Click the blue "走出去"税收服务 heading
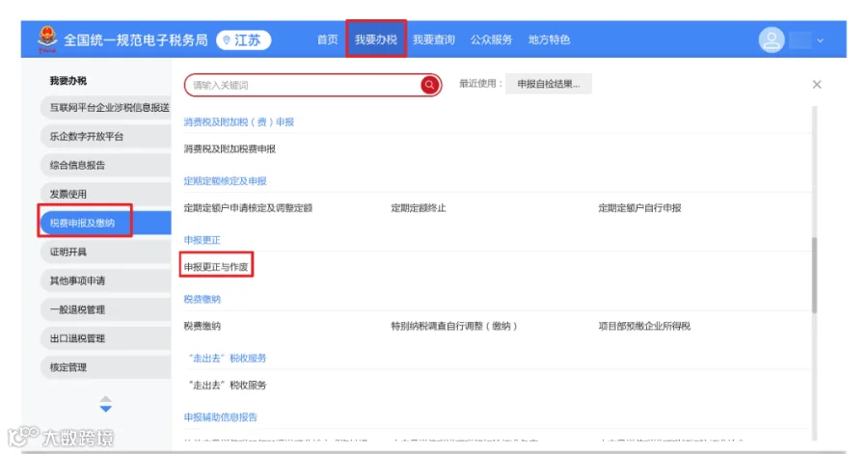The height and width of the screenshot is (454, 868). pyautogui.click(x=227, y=358)
